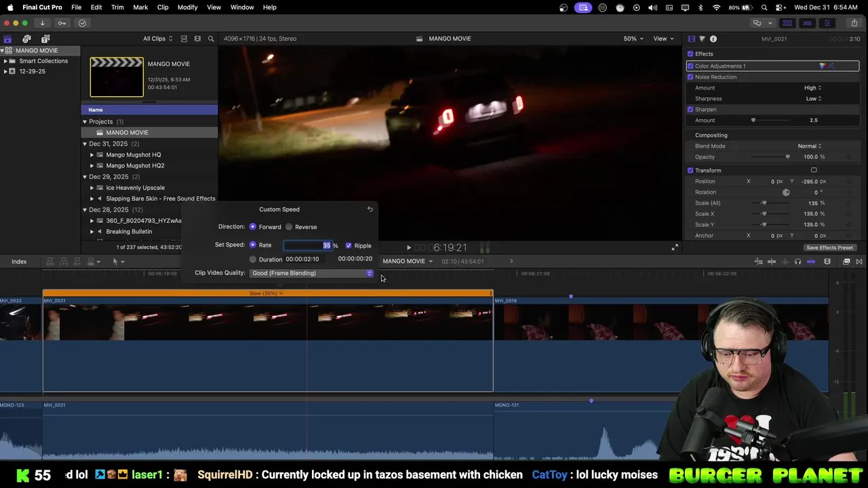Toggle the timeline headphones solo icon
The width and height of the screenshot is (868, 488).
coord(797,262)
